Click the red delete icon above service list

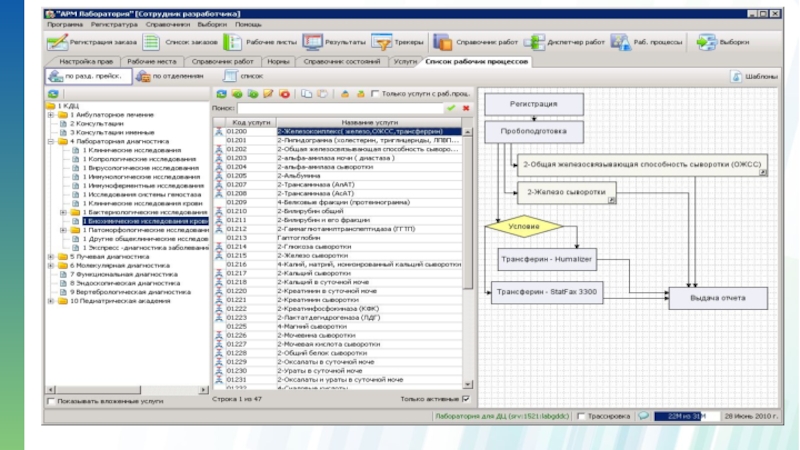click(x=285, y=94)
